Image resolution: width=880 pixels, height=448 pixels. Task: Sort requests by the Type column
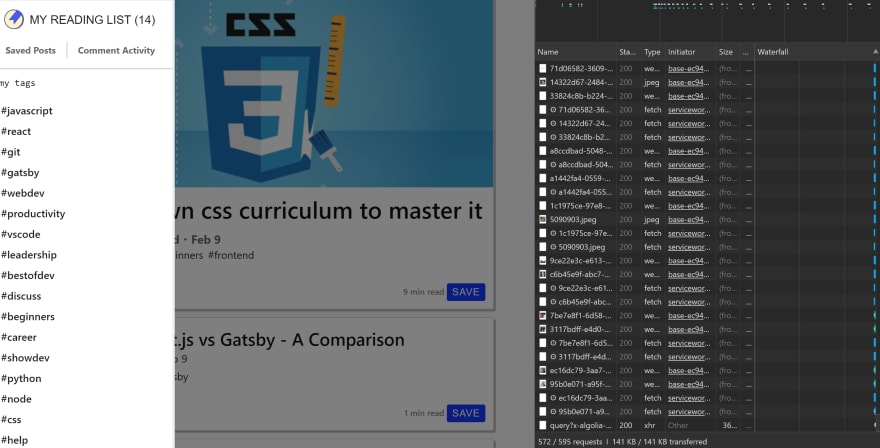tap(652, 52)
